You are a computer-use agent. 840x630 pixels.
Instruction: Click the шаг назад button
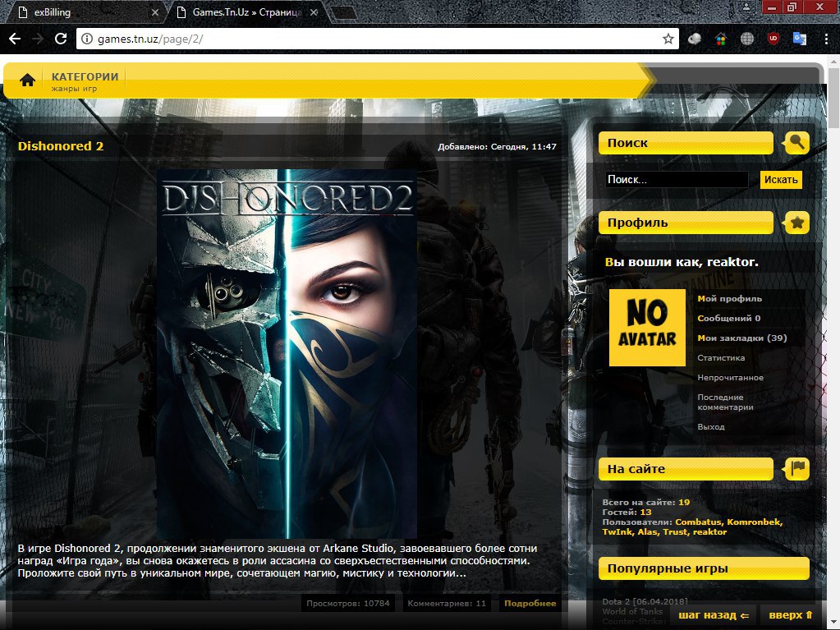click(x=714, y=615)
